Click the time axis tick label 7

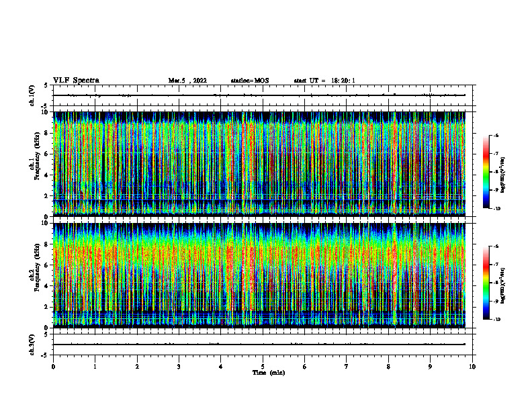347,367
